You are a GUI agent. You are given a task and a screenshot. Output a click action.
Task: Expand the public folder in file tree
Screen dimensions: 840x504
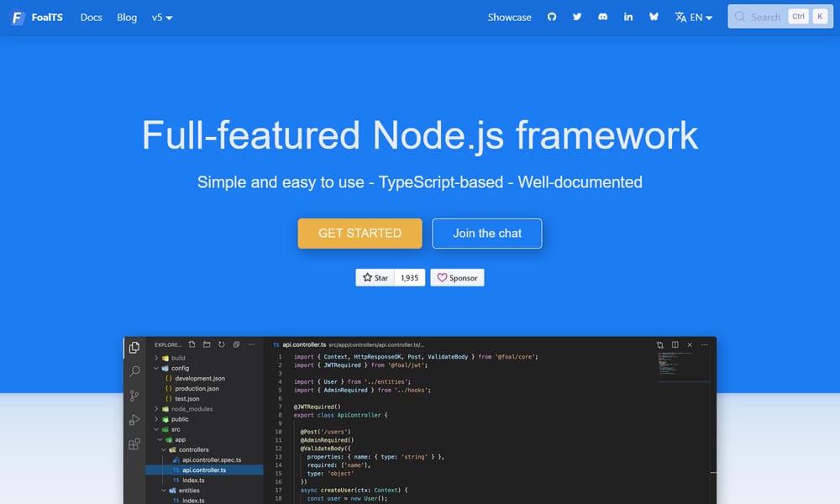coord(156,419)
